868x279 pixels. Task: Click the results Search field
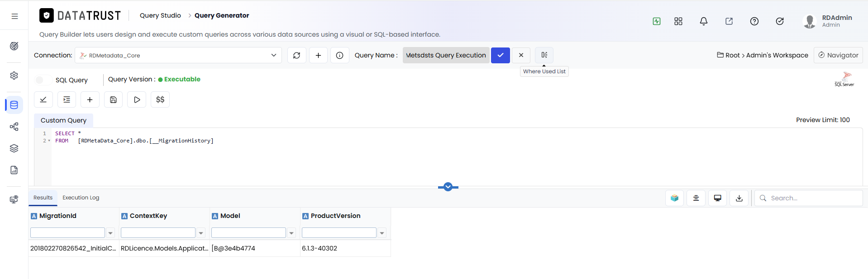coord(809,198)
